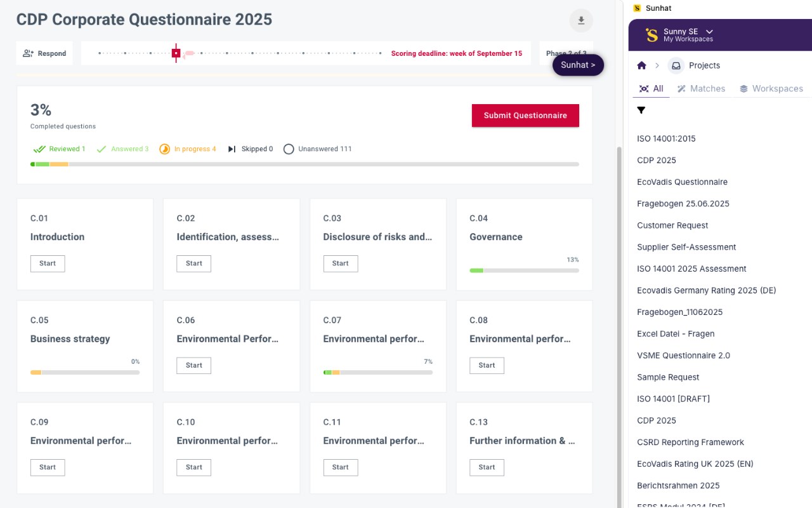Switch to the Workspaces tab
This screenshot has width=812, height=508.
(x=771, y=89)
